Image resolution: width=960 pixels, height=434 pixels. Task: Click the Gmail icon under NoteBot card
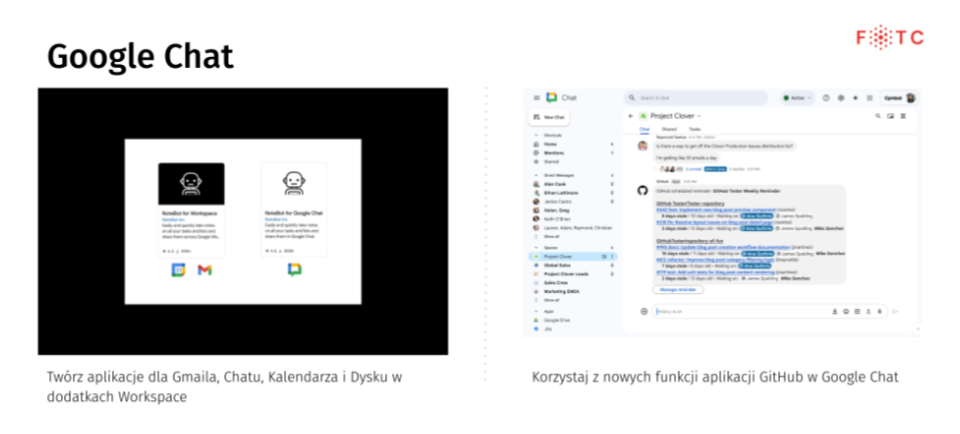(204, 270)
